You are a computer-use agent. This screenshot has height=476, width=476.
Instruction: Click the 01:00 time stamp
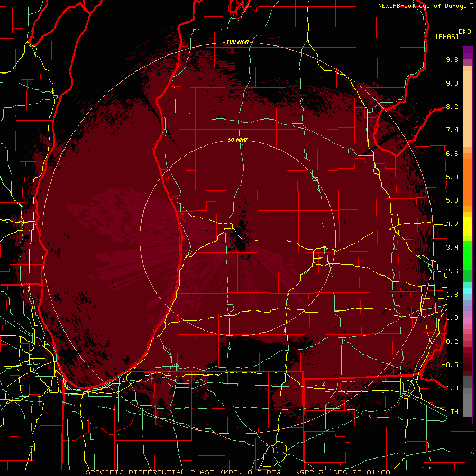(x=378, y=472)
